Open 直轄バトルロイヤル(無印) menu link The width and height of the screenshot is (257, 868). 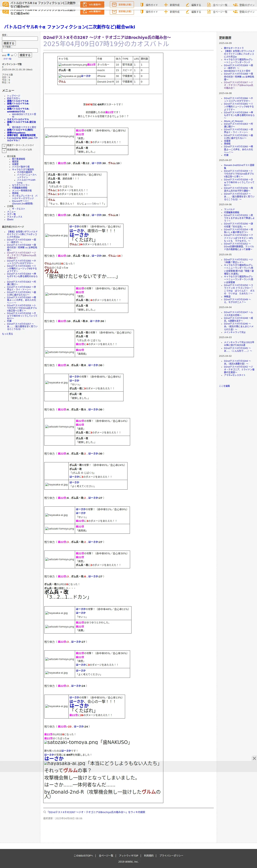[20, 130]
